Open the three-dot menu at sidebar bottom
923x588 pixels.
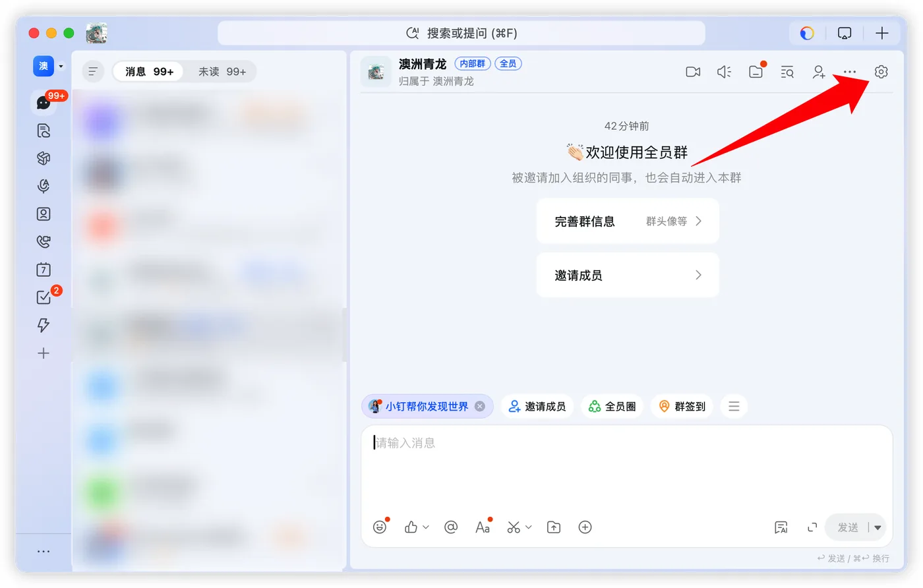pyautogui.click(x=44, y=551)
